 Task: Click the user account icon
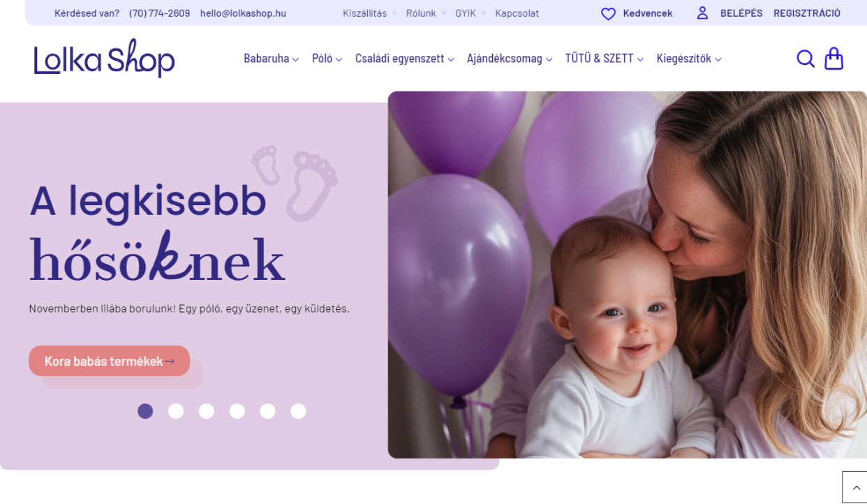coord(703,13)
